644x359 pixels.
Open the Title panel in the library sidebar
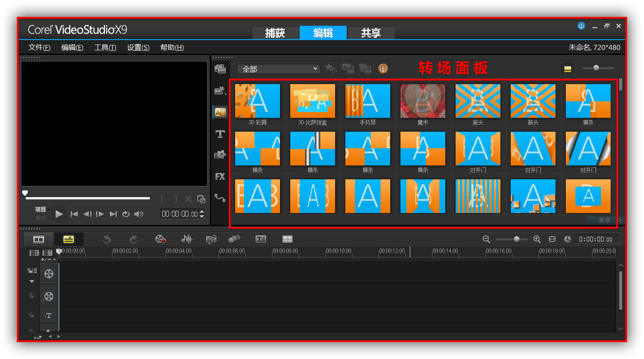[220, 133]
